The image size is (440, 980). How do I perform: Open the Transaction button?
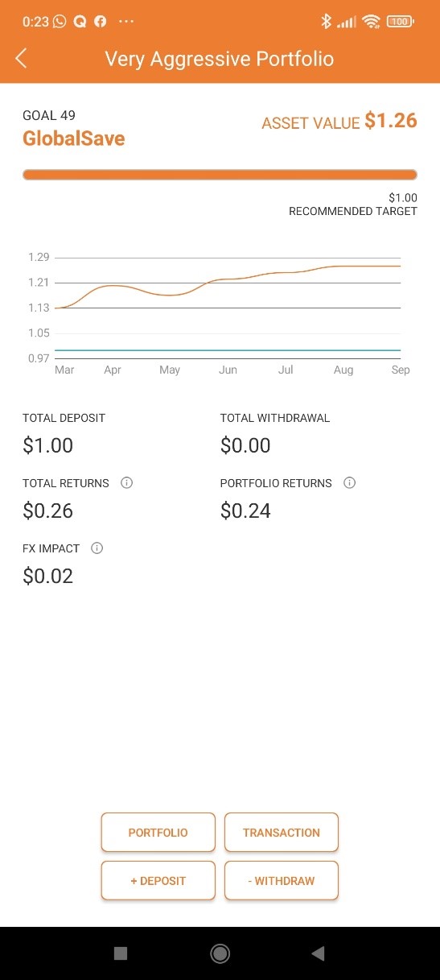pyautogui.click(x=282, y=833)
